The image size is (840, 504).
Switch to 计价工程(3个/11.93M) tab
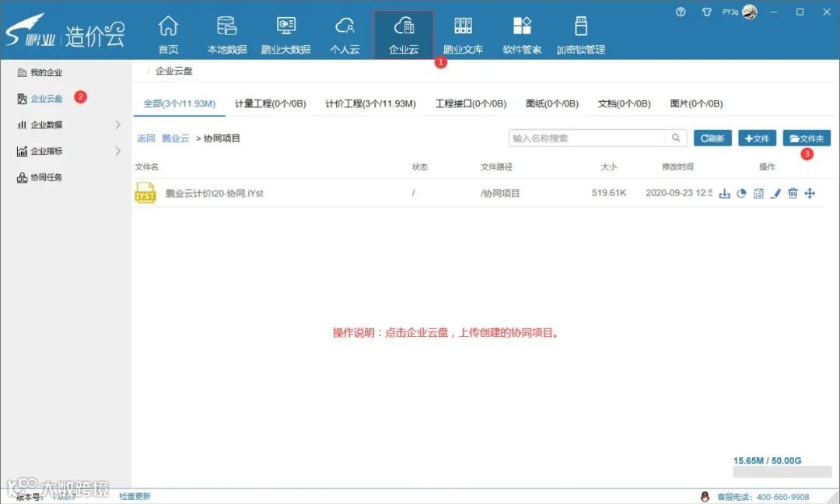tap(371, 103)
